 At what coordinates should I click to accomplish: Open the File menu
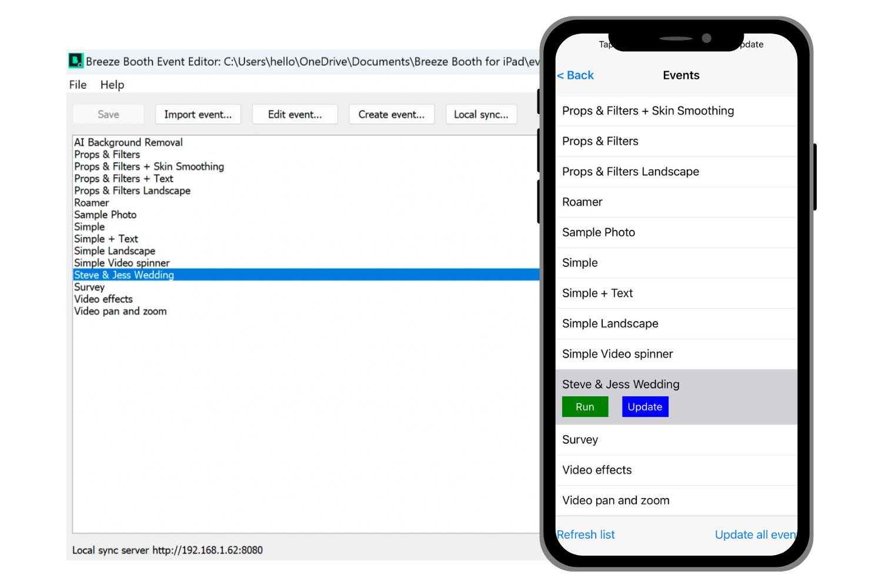pos(78,85)
